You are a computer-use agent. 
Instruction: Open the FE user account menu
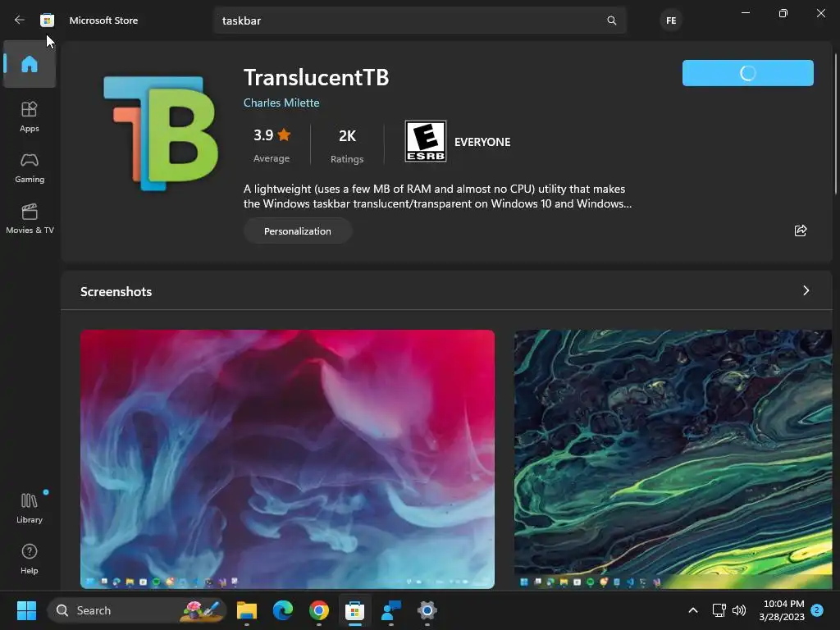coord(671,21)
